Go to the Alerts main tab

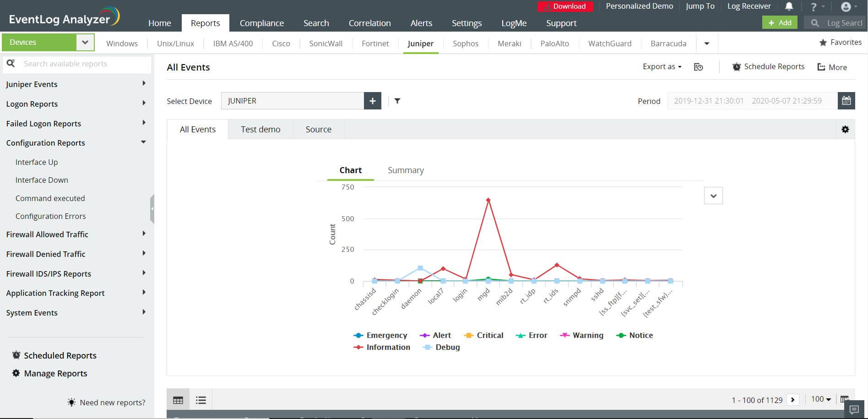click(421, 23)
